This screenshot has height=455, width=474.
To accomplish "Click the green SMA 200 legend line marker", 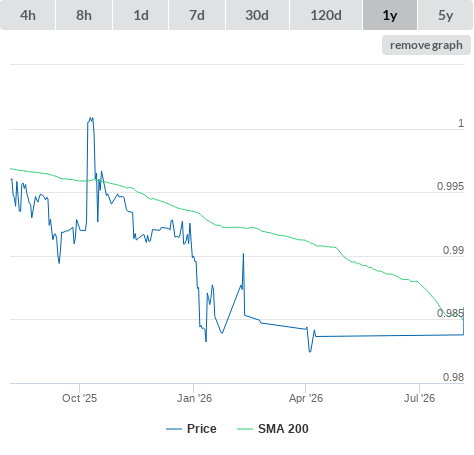I will click(x=245, y=429).
